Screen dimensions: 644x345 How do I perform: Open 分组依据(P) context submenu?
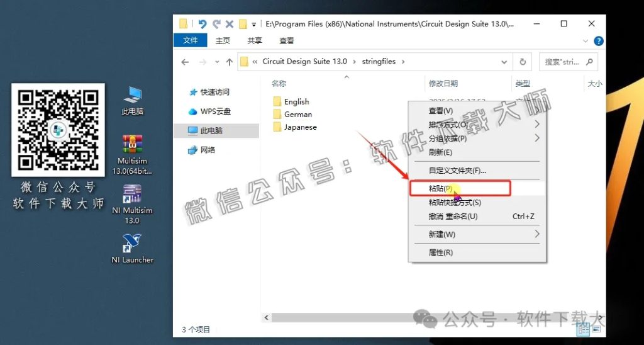pyautogui.click(x=477, y=139)
